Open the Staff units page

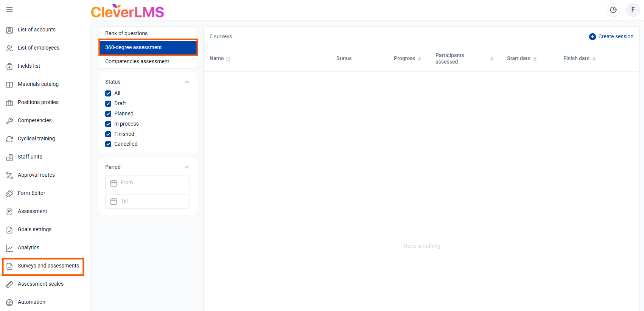[30, 157]
